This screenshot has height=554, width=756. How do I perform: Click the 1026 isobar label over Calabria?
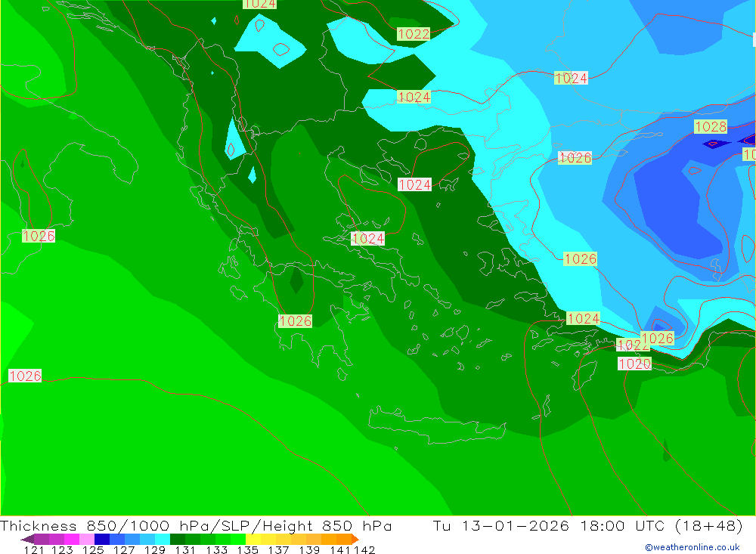[38, 237]
